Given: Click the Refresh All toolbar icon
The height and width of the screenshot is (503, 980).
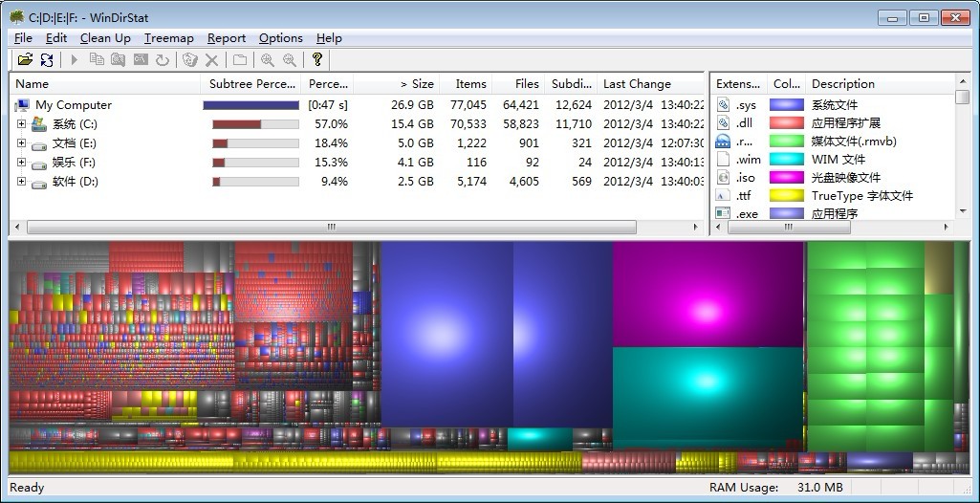Looking at the screenshot, I should (47, 60).
